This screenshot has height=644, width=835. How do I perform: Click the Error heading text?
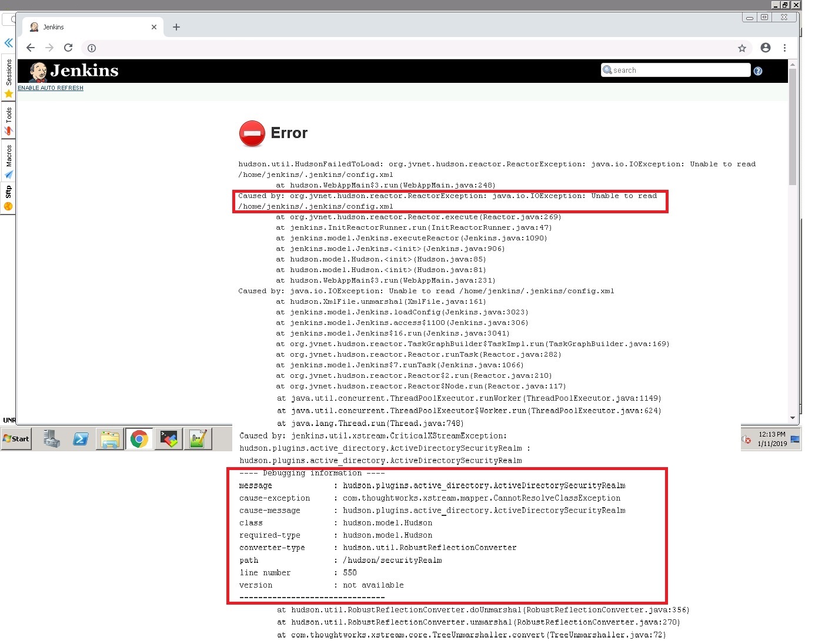(289, 133)
